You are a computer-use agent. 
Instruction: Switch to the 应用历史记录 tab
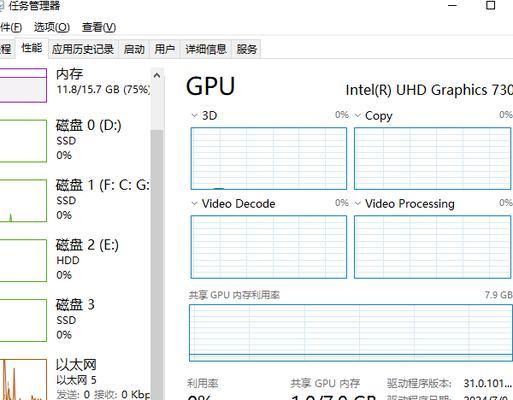(x=83, y=49)
